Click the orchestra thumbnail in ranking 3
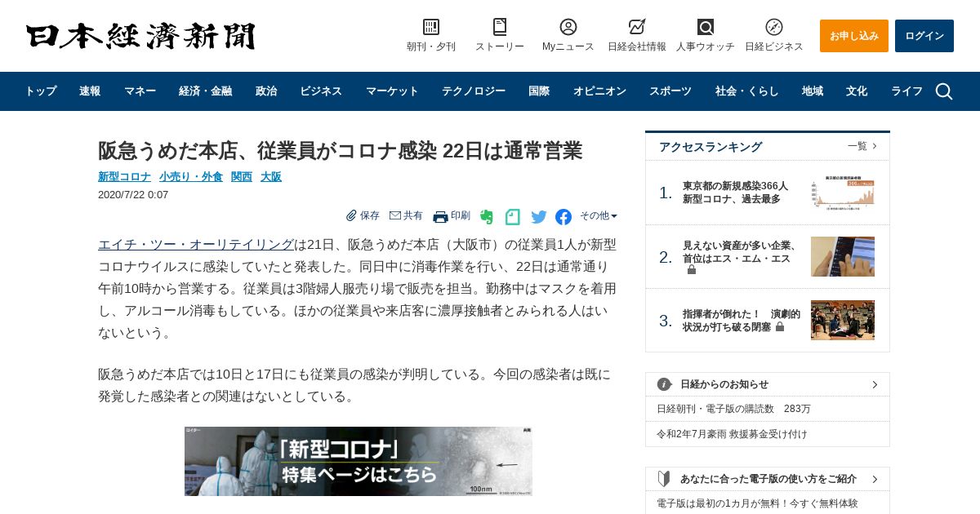This screenshot has height=514, width=980. 843,320
